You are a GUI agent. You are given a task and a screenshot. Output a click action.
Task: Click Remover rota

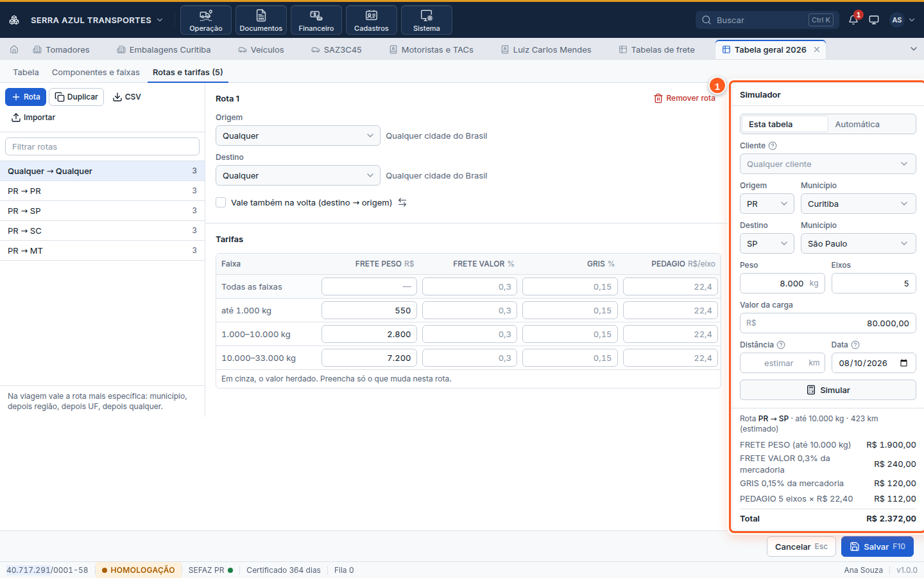[684, 98]
